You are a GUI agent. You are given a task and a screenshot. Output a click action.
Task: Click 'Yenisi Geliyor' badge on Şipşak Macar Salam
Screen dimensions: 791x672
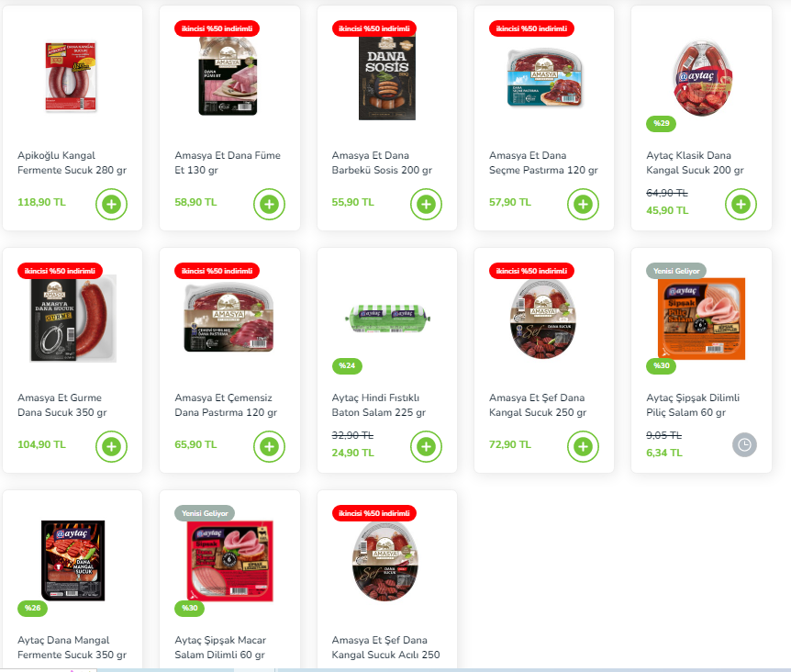point(205,513)
